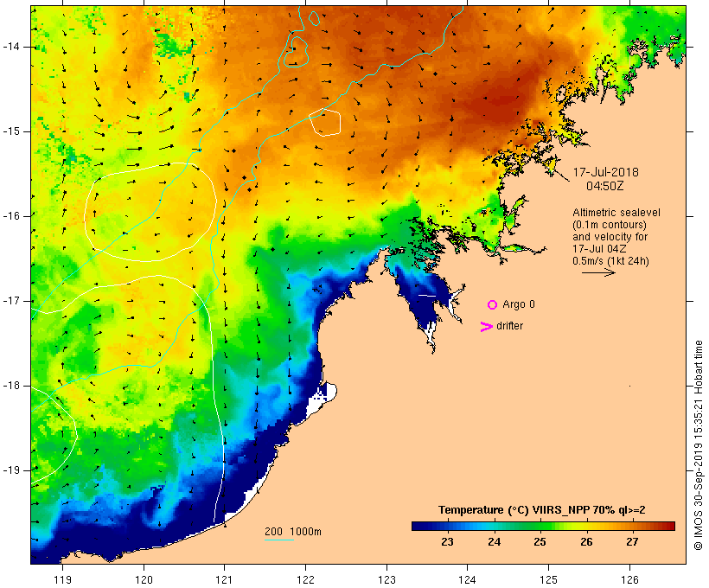Click the latitude axis label -17
Viewport: 709px width, 588px height.
[x=11, y=301]
